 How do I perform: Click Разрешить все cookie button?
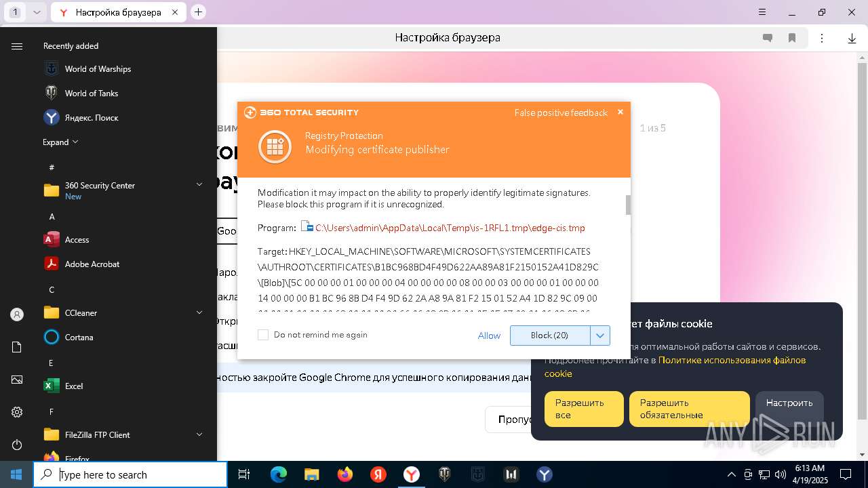[584, 409]
